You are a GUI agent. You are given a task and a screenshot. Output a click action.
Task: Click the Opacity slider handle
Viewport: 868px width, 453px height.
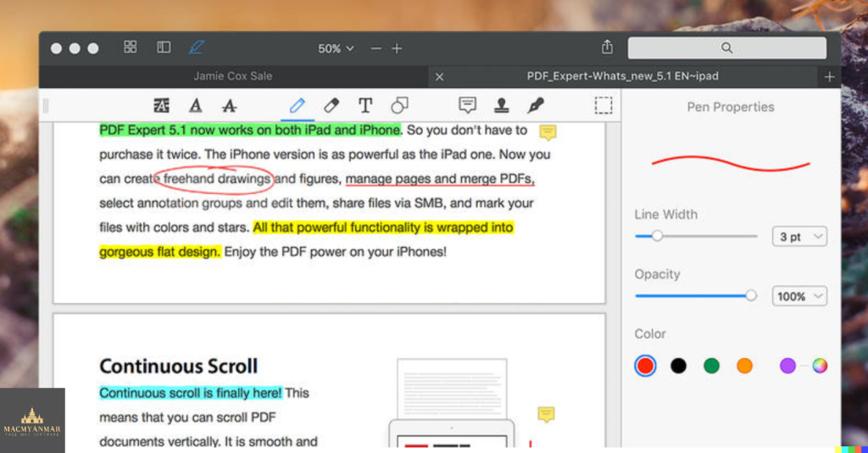pyautogui.click(x=751, y=296)
